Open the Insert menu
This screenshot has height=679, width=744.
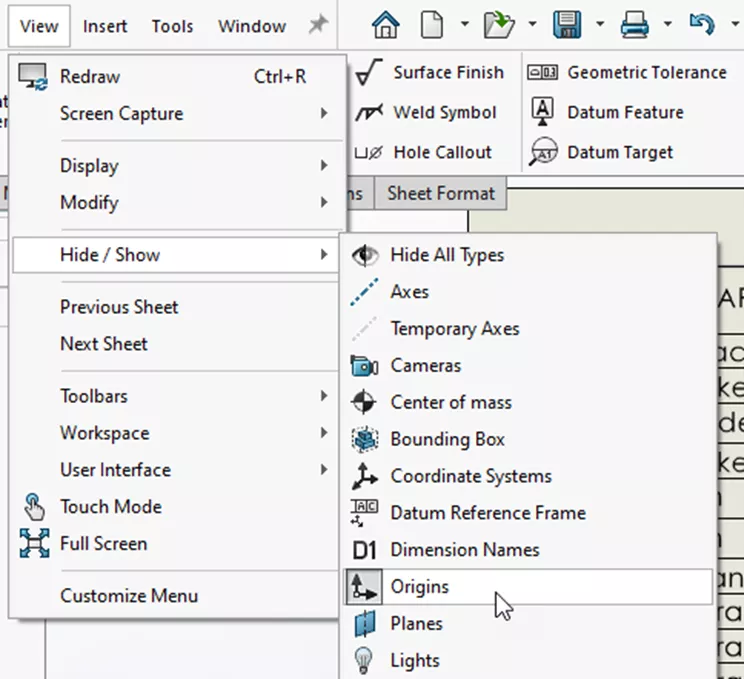105,26
